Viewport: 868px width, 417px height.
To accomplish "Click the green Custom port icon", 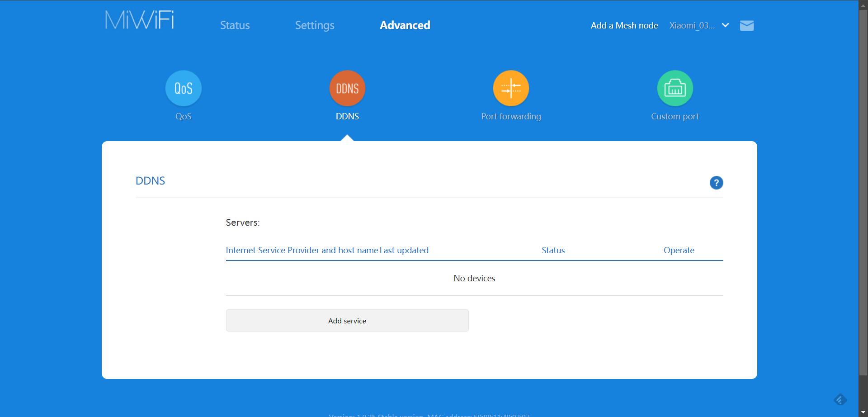I will [675, 88].
